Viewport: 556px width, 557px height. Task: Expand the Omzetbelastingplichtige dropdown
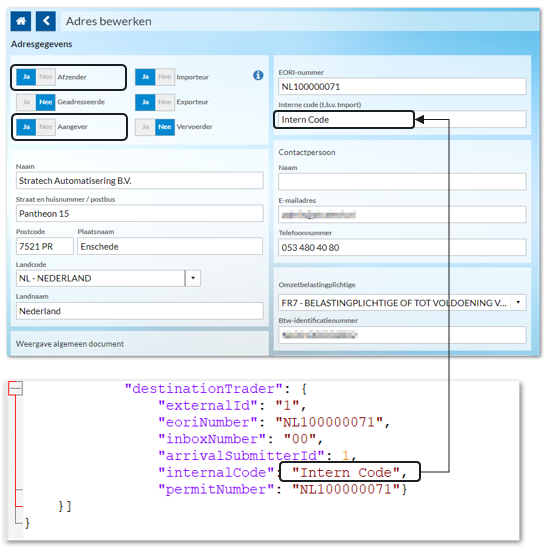(x=518, y=303)
